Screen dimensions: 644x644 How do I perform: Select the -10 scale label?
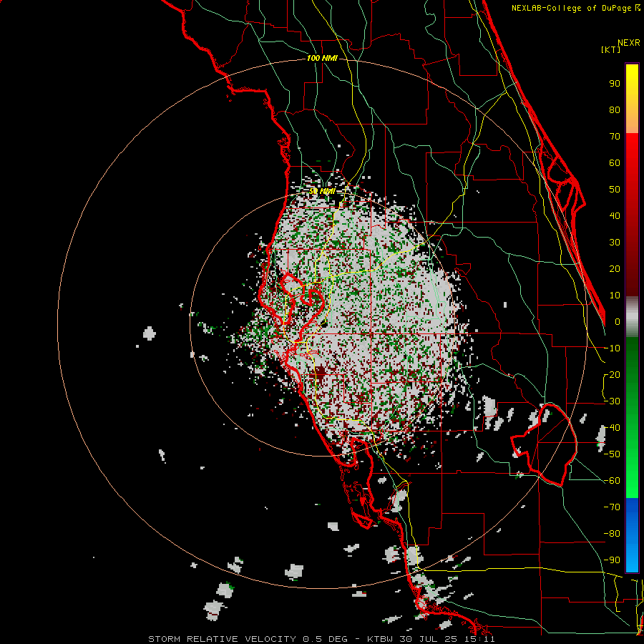point(612,348)
